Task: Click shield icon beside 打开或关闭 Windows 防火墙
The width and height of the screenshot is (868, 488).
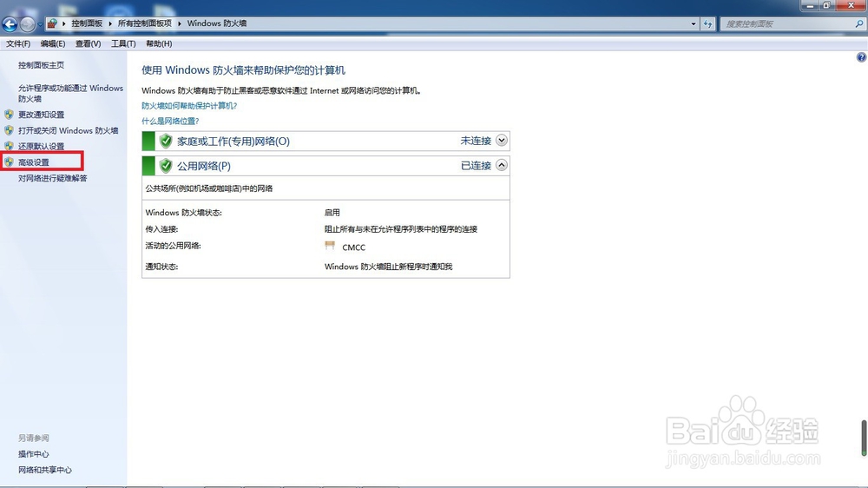Action: click(9, 130)
